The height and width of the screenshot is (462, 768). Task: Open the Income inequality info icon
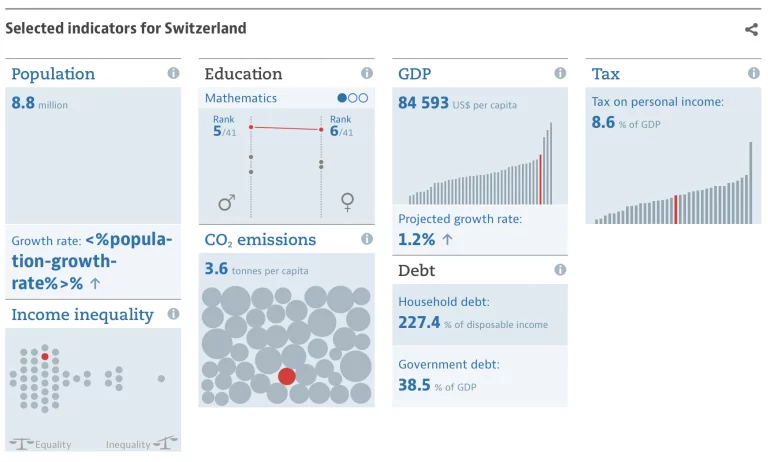point(174,314)
